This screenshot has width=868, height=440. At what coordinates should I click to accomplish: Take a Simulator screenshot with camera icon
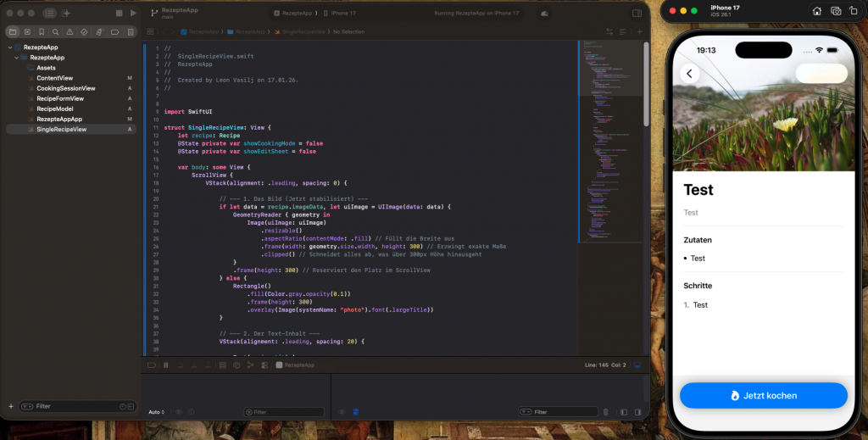tap(836, 11)
